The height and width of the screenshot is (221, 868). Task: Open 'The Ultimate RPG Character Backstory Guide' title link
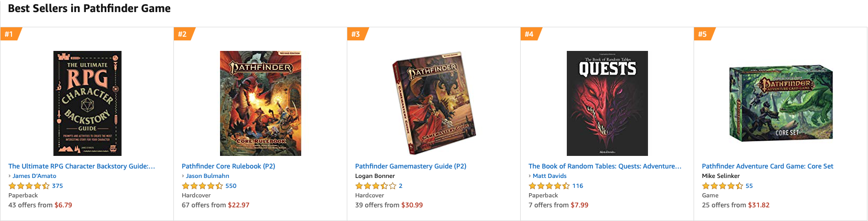[x=82, y=166]
